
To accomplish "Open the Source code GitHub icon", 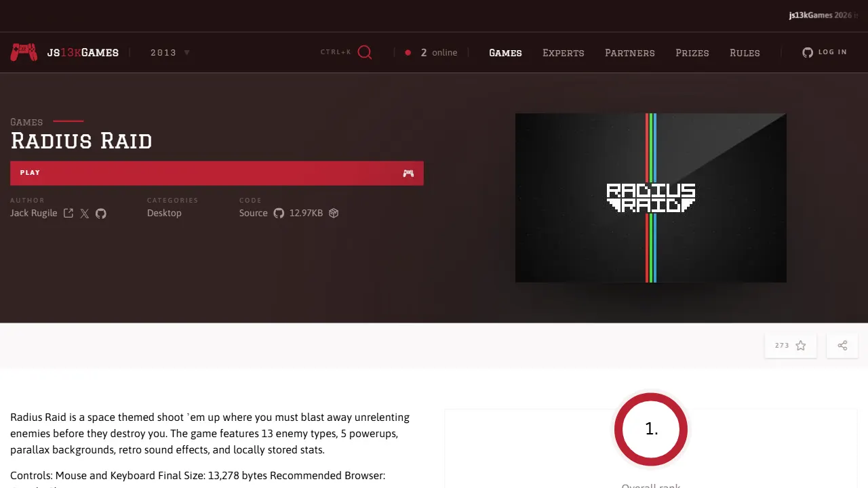I will [x=279, y=213].
